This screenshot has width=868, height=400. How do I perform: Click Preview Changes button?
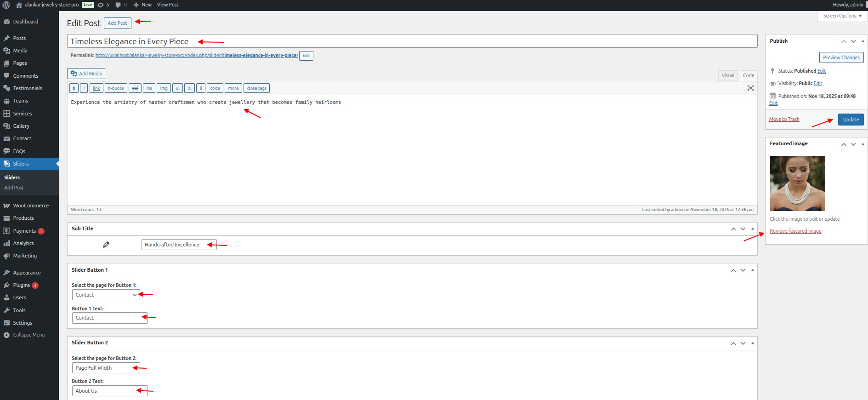(841, 57)
